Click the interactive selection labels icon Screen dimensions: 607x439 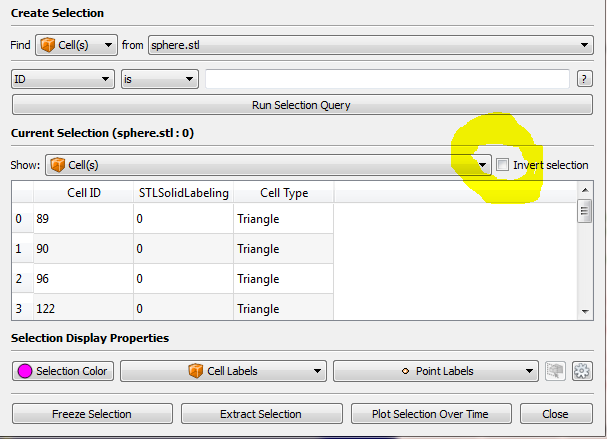tap(556, 371)
